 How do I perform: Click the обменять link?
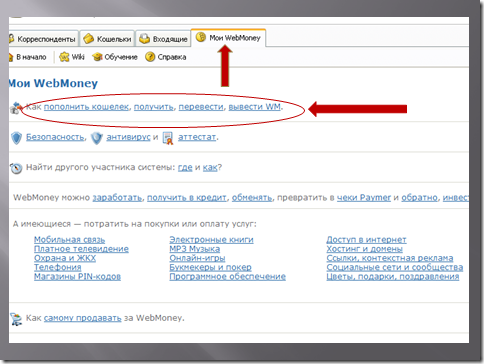coord(252,198)
